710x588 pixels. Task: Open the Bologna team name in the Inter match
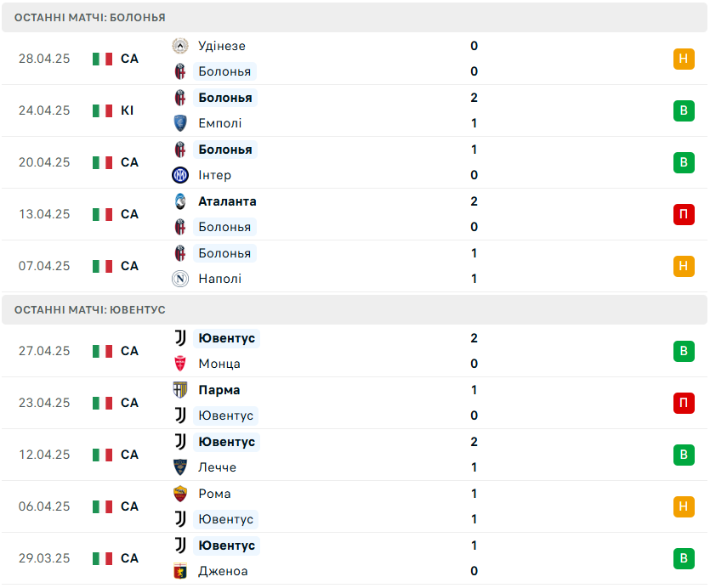tap(225, 150)
